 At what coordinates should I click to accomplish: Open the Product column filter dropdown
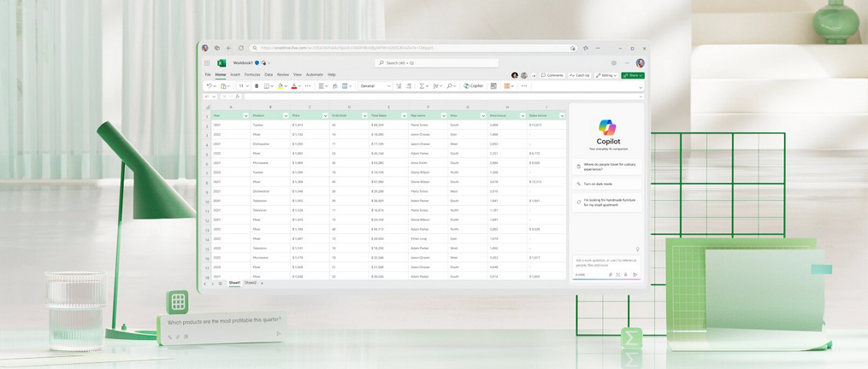[285, 115]
